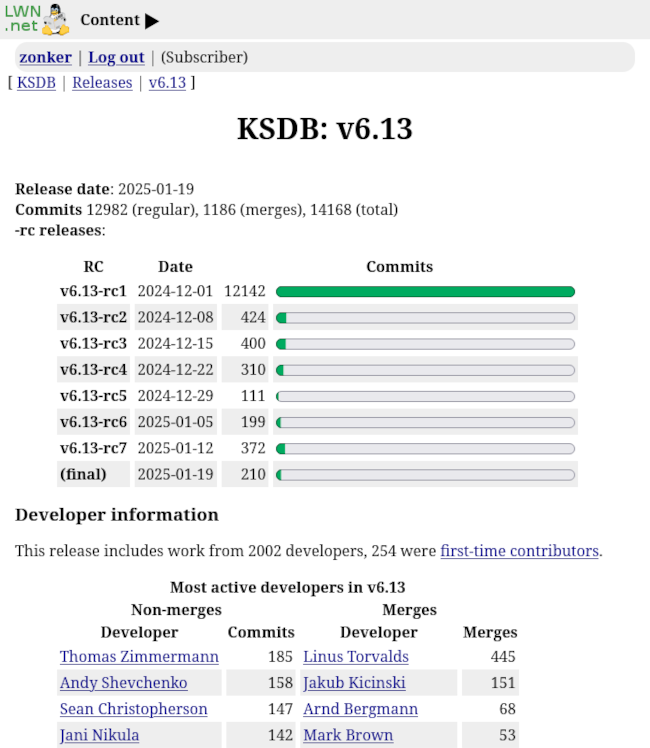
Task: Click the Log out link
Action: click(116, 57)
